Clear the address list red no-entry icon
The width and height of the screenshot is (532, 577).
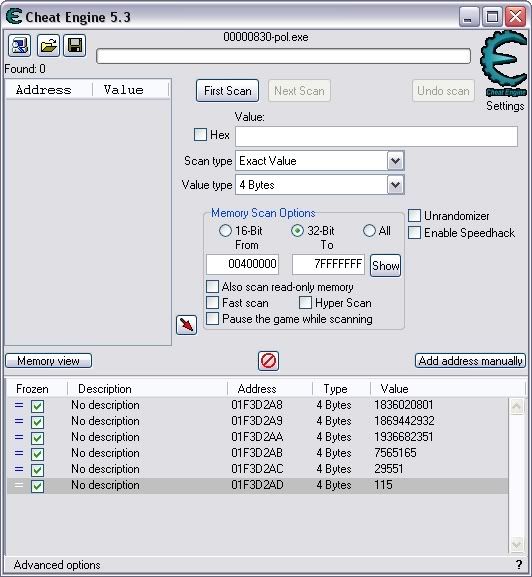click(x=268, y=361)
